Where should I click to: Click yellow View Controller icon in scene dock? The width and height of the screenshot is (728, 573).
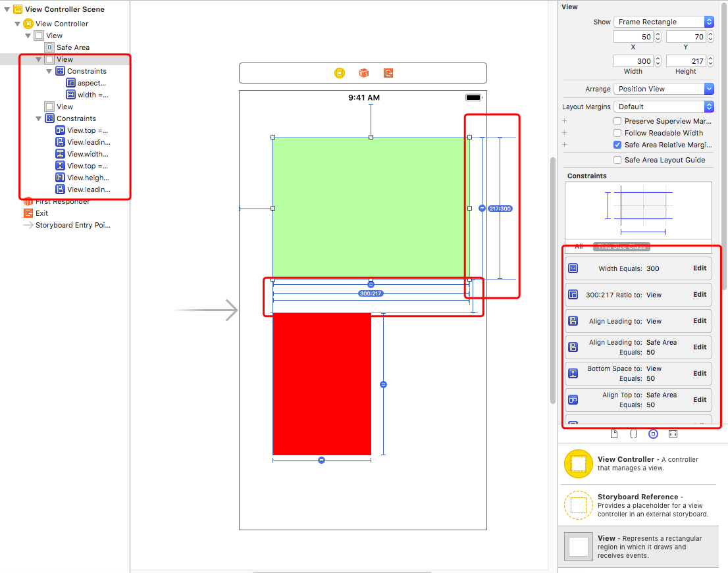click(x=340, y=73)
